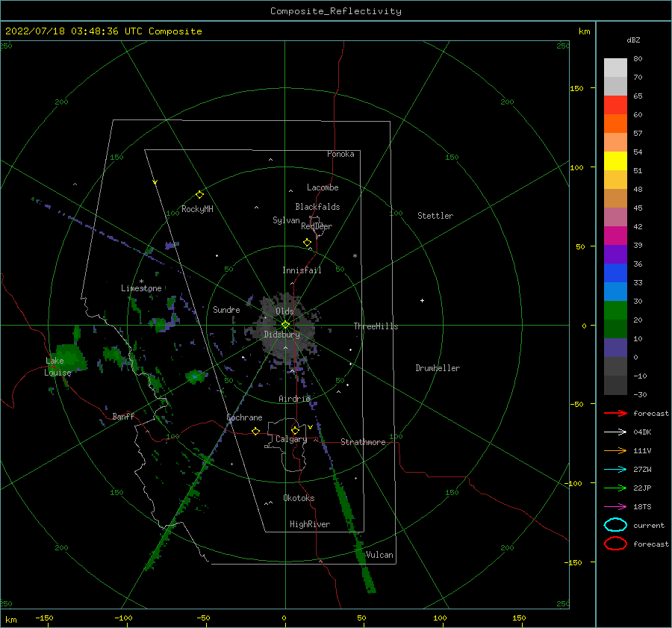Click the yellow diamond marker beside RockyMH
672x628 pixels.
click(199, 195)
